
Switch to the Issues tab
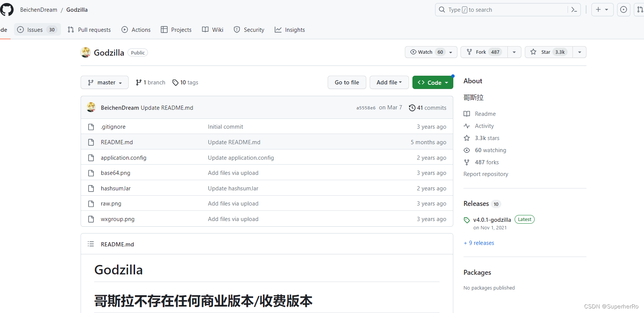pyautogui.click(x=37, y=30)
